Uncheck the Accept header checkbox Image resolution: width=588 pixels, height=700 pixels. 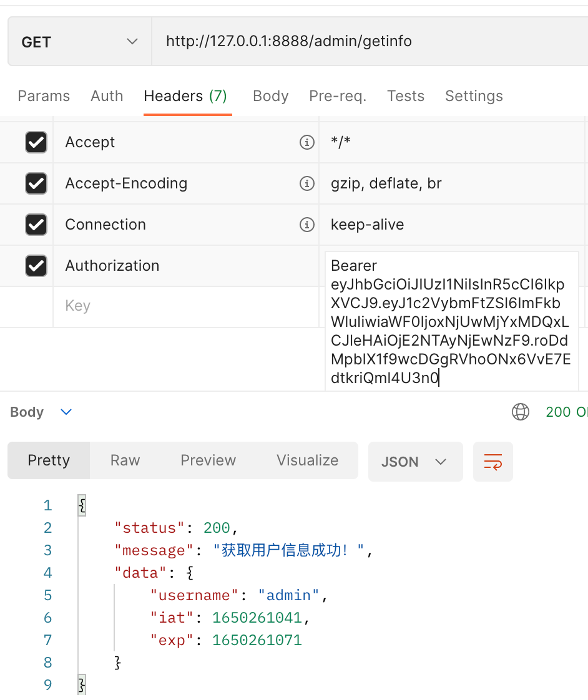[x=36, y=142]
